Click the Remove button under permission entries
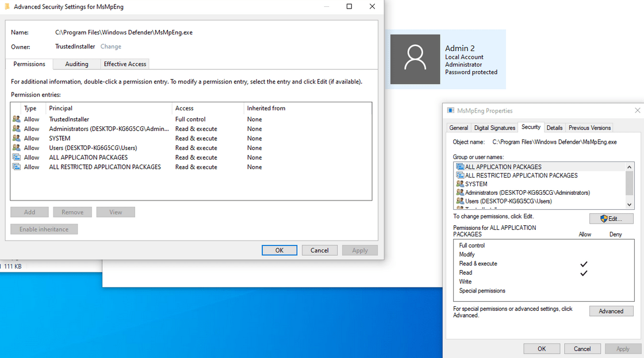The width and height of the screenshot is (644, 358). click(x=72, y=212)
